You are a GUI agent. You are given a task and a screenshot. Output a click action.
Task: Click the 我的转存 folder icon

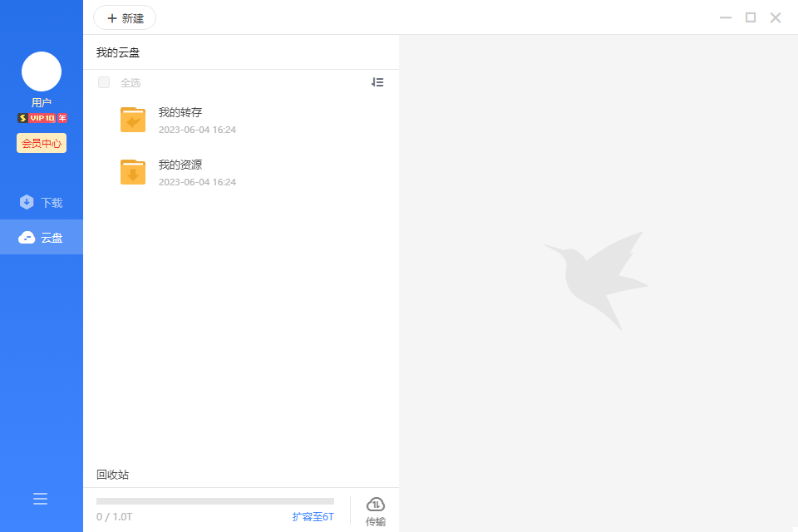click(x=133, y=120)
